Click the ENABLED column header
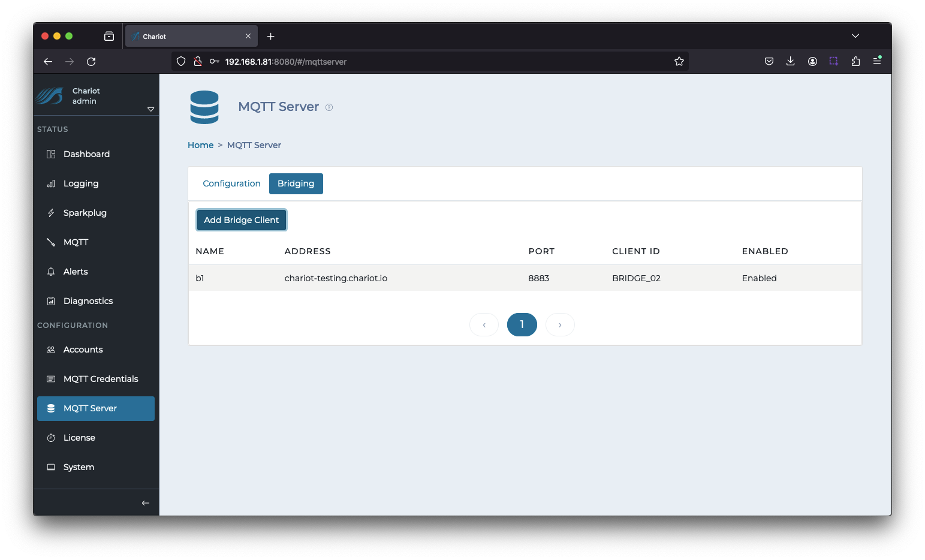925x560 pixels. [x=765, y=251]
